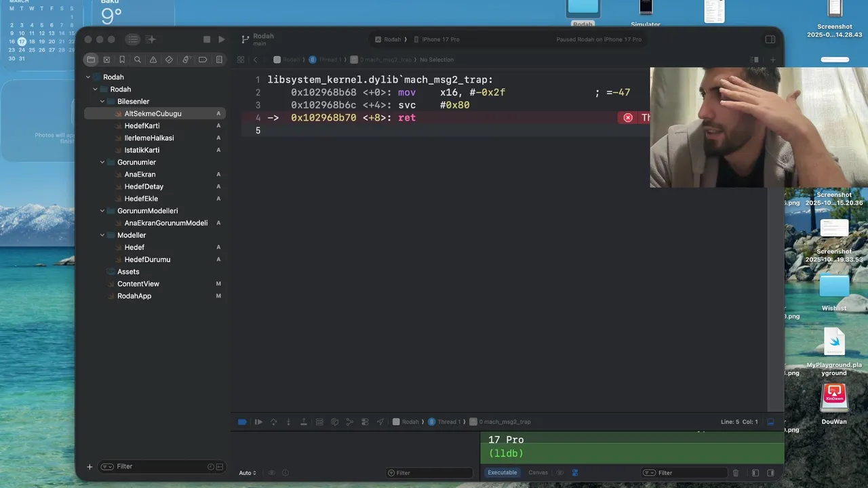Collapse the top-level Rodah project
This screenshot has height=488, width=868.
(88, 77)
